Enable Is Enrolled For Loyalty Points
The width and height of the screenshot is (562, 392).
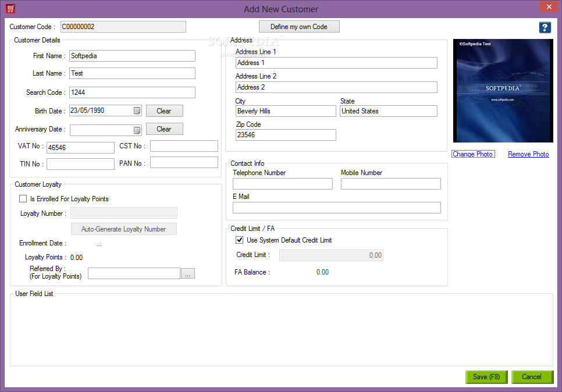[23, 198]
